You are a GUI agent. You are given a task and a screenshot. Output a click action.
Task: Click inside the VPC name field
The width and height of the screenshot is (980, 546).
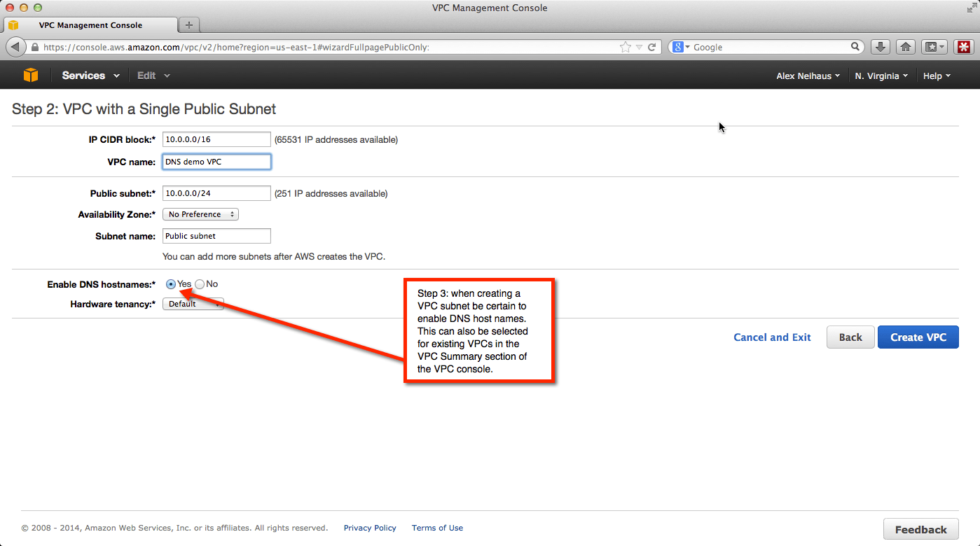click(216, 162)
